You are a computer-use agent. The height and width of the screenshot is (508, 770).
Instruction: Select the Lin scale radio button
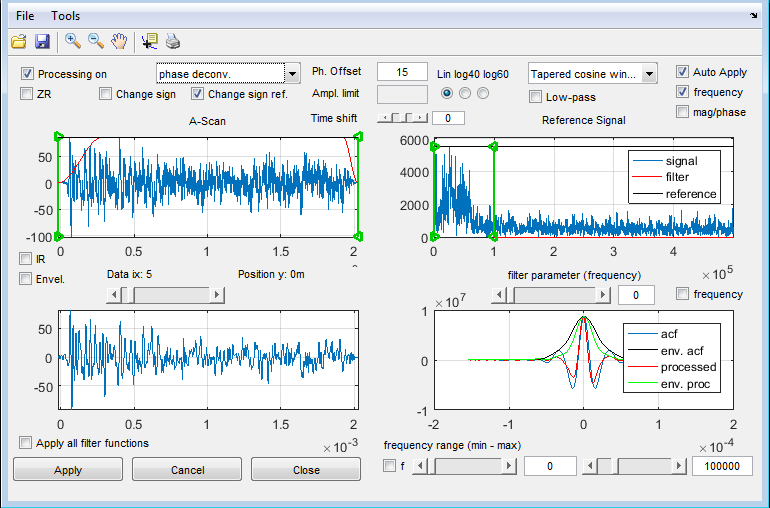(447, 93)
